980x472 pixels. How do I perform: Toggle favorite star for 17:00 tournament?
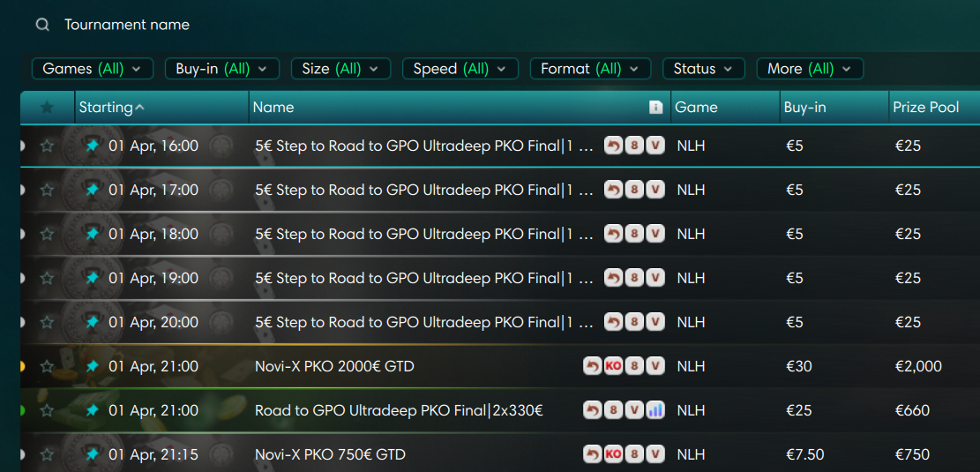48,190
